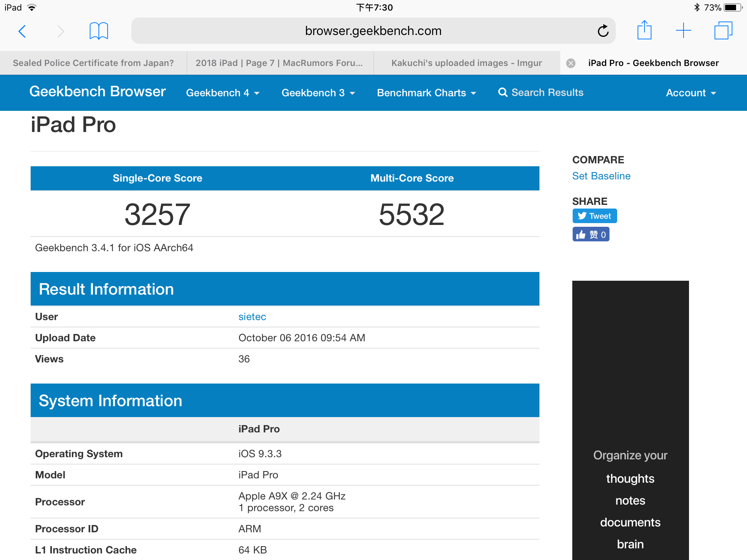Viewport: 747px width, 560px height.
Task: Open the share sheet icon
Action: tap(644, 30)
